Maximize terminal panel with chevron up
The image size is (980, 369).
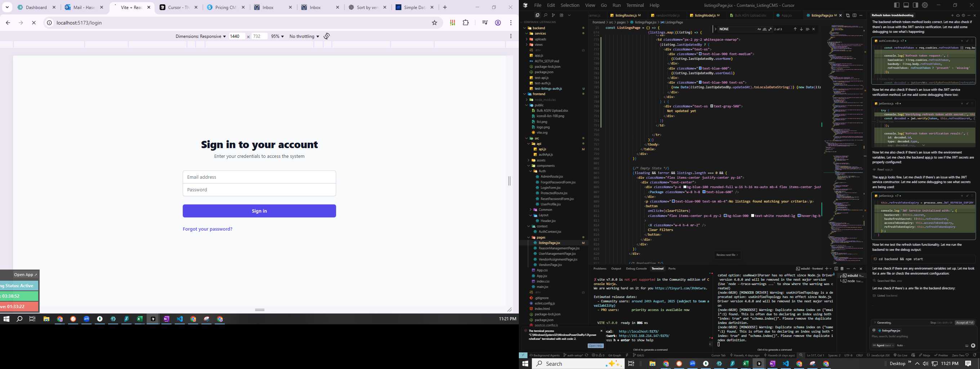pos(855,269)
